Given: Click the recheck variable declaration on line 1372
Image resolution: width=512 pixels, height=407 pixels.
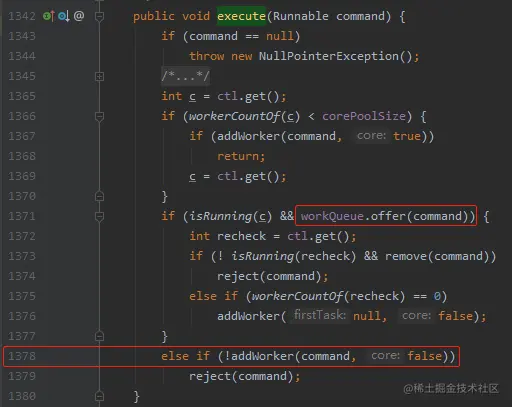Looking at the screenshot, I should pos(241,236).
